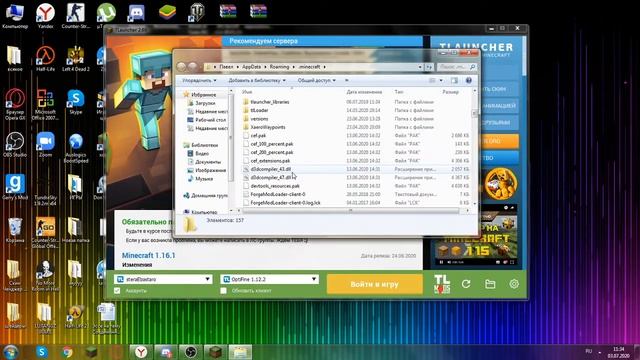Click the Roaming breadcrumb segment
640x360 pixels.
(279, 67)
